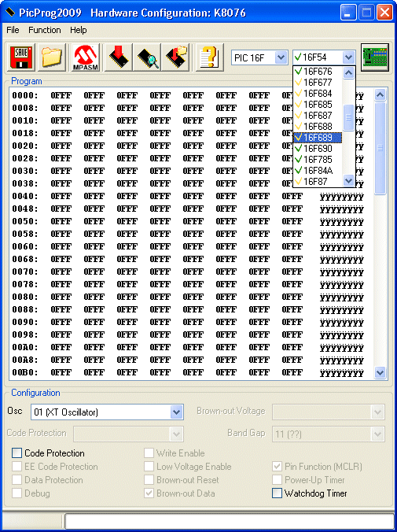
Task: Toggle the Brown-out Reset checkbox
Action: [x=149, y=480]
